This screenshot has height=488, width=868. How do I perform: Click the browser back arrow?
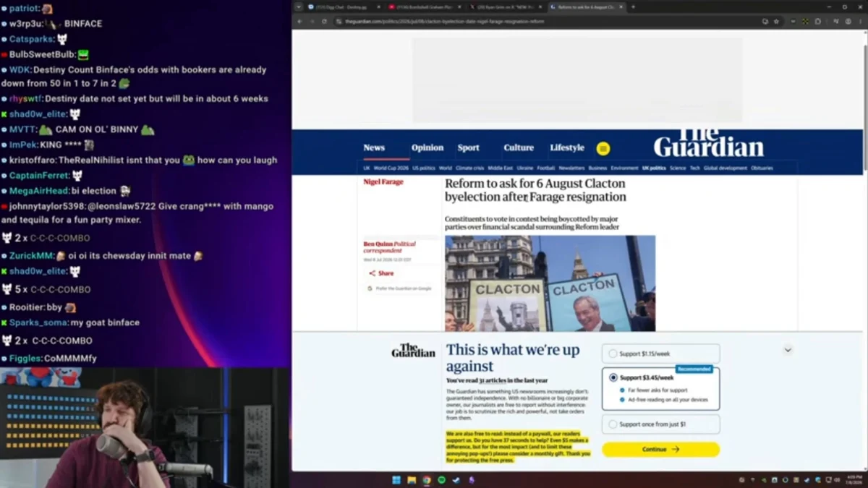[x=299, y=22]
